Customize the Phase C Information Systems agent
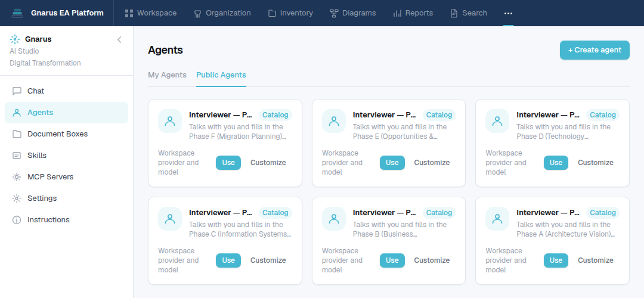644x298 pixels. [268, 260]
